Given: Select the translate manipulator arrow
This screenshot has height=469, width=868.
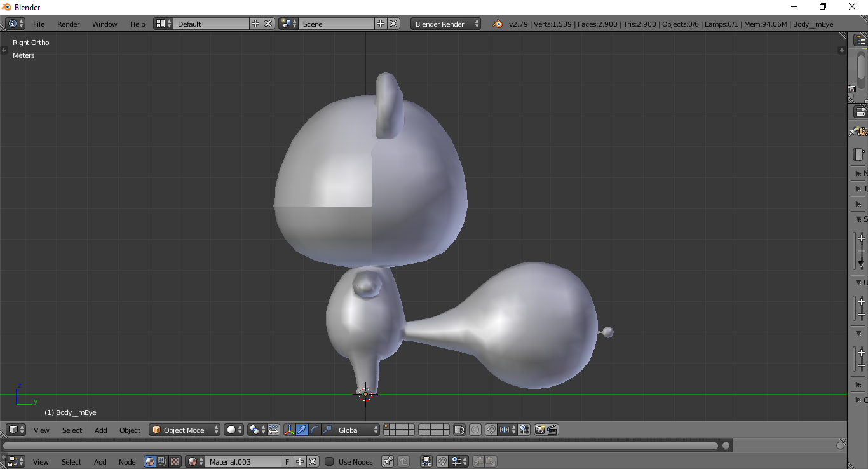Looking at the screenshot, I should pos(302,430).
